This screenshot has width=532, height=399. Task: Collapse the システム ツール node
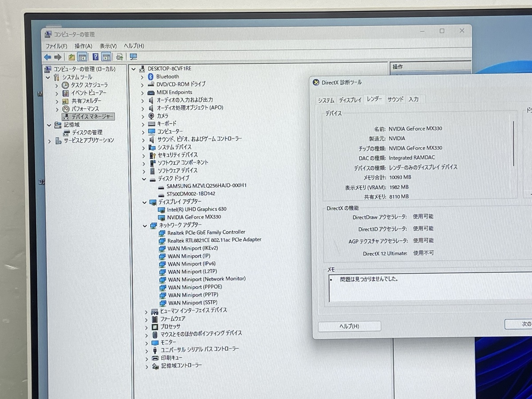coord(48,77)
